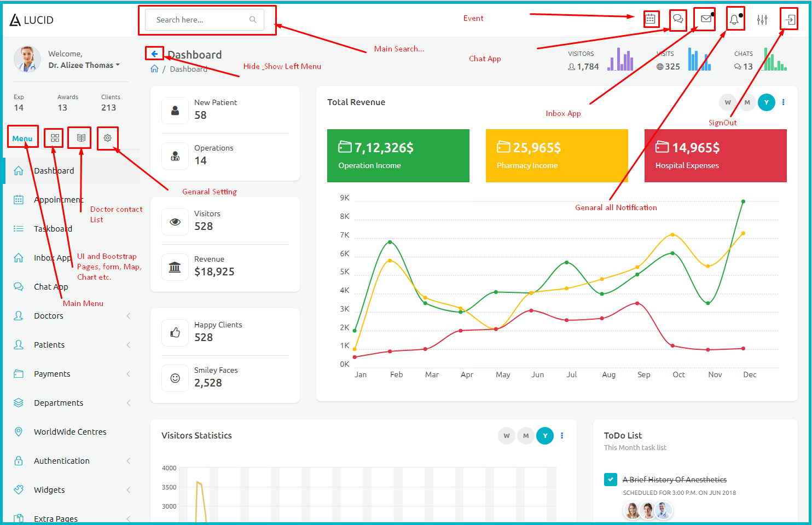Open the Chat App speech bubble icon
This screenshot has height=525, width=812.
(x=678, y=19)
